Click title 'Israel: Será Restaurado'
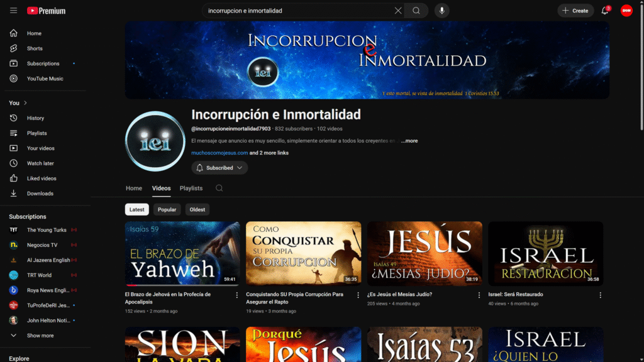This screenshot has height=362, width=644. [516, 294]
